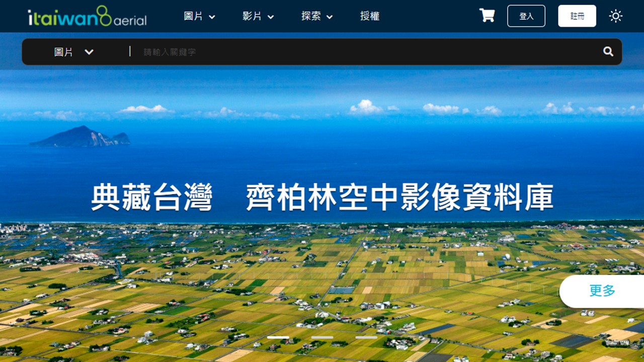Go to the 授權 page
The image size is (644, 362).
(x=370, y=16)
